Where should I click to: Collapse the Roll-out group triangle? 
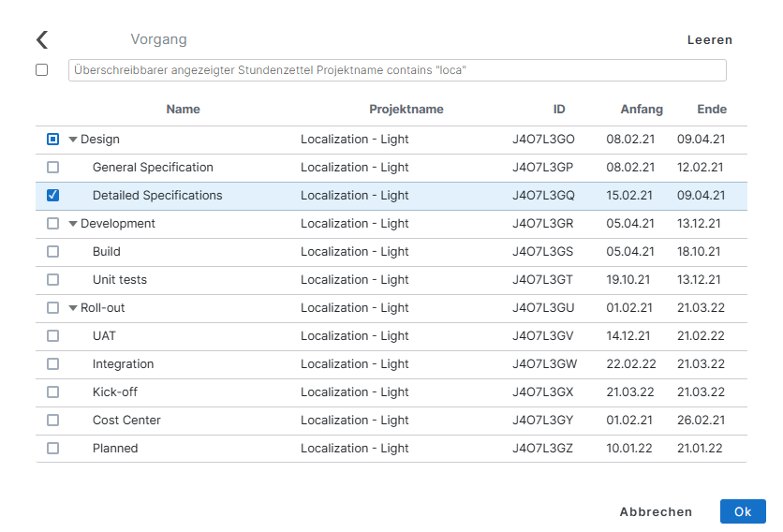73,308
